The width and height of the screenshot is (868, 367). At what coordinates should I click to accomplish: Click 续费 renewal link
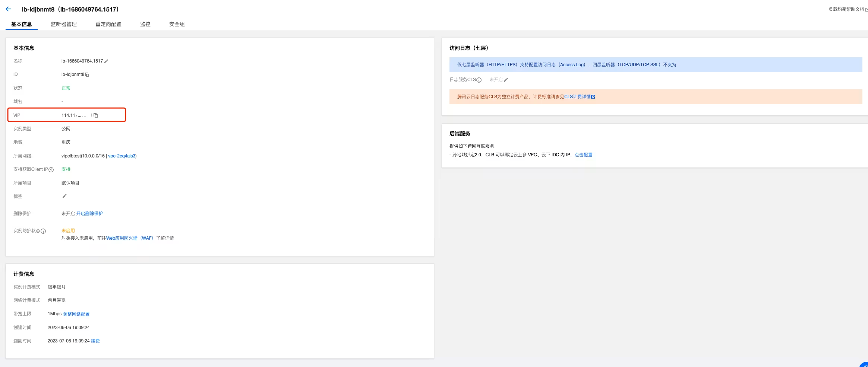(95, 341)
